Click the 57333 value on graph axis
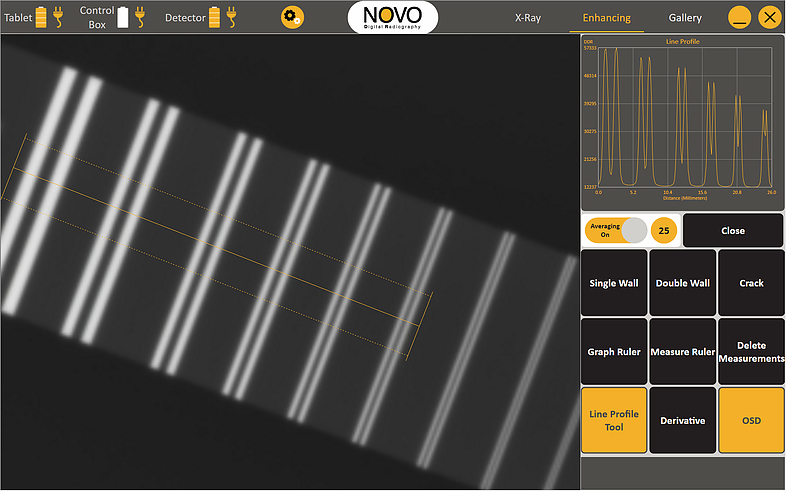Image resolution: width=786 pixels, height=491 pixels. coord(590,48)
